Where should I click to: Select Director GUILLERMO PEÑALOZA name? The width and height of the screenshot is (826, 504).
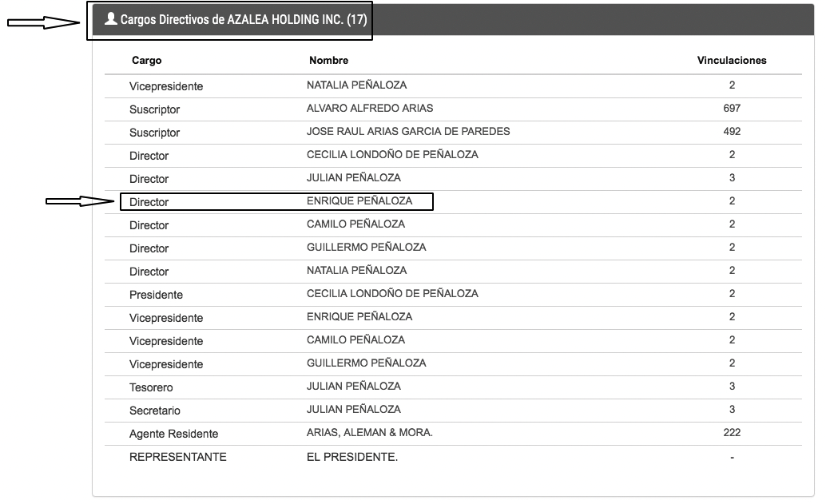366,247
